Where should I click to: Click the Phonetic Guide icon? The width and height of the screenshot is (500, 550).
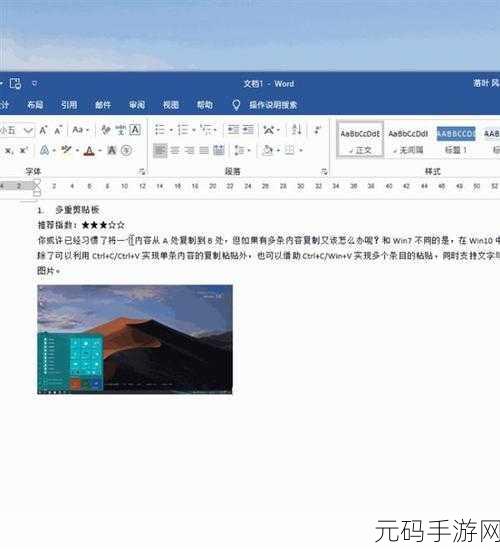point(121,130)
